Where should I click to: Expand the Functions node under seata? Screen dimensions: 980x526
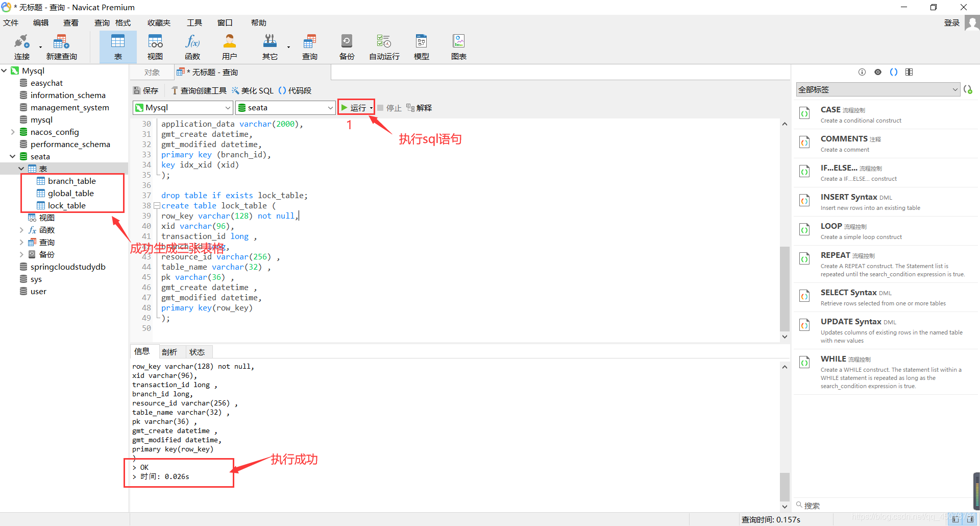tap(21, 230)
